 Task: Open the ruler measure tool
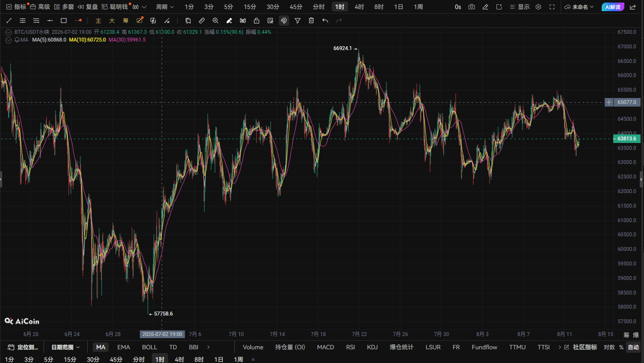pyautogui.click(x=202, y=21)
